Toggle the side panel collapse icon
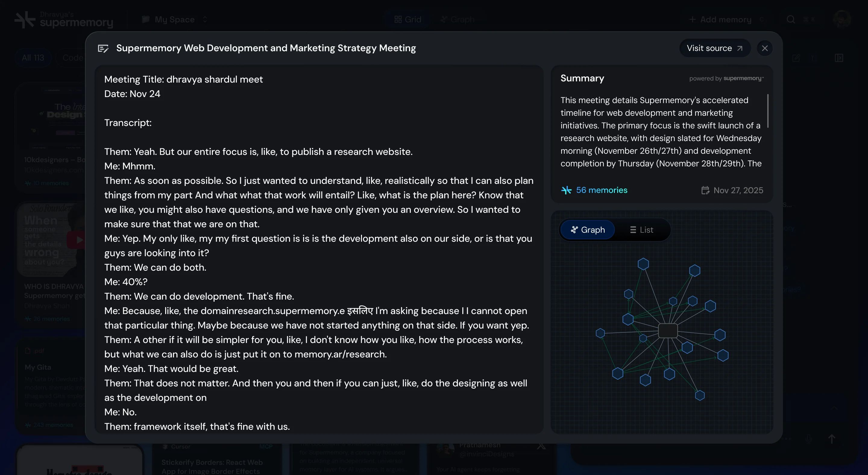 pyautogui.click(x=839, y=58)
